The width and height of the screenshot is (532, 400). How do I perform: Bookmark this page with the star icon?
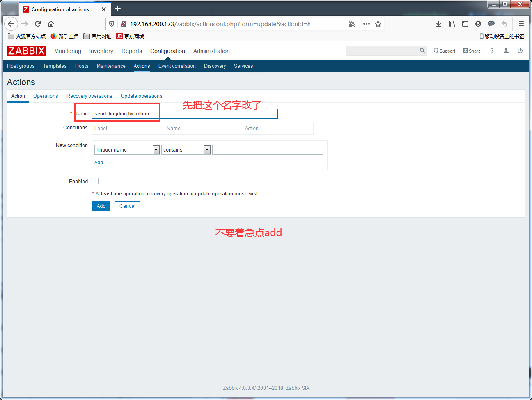tap(378, 24)
